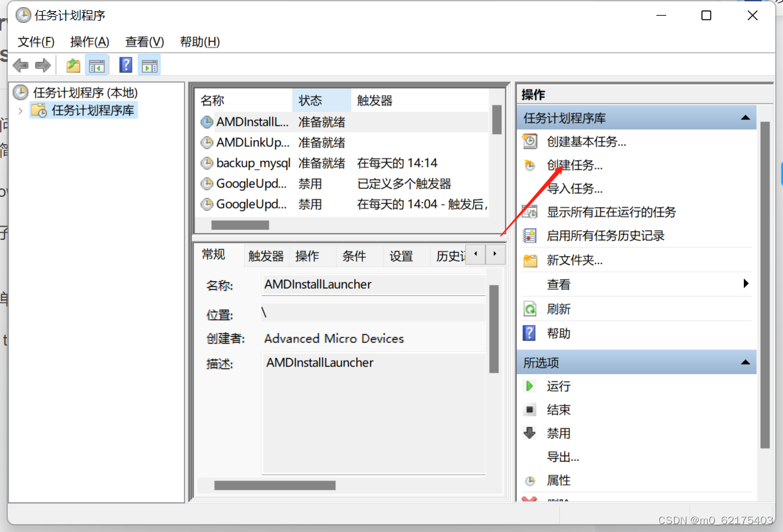Click the 名称 field showing AMDInstallLauncher
This screenshot has width=783, height=532.
(x=374, y=285)
